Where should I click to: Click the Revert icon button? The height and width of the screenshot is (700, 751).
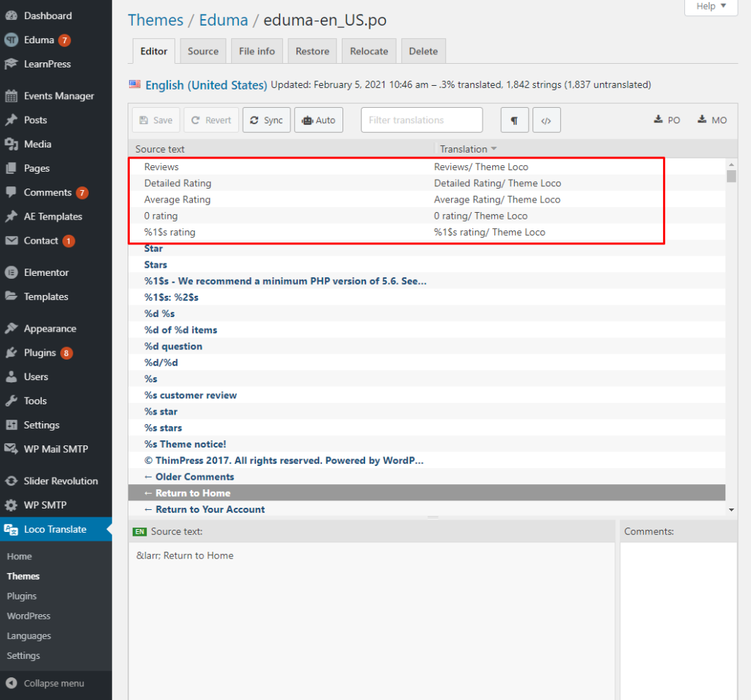pos(211,120)
